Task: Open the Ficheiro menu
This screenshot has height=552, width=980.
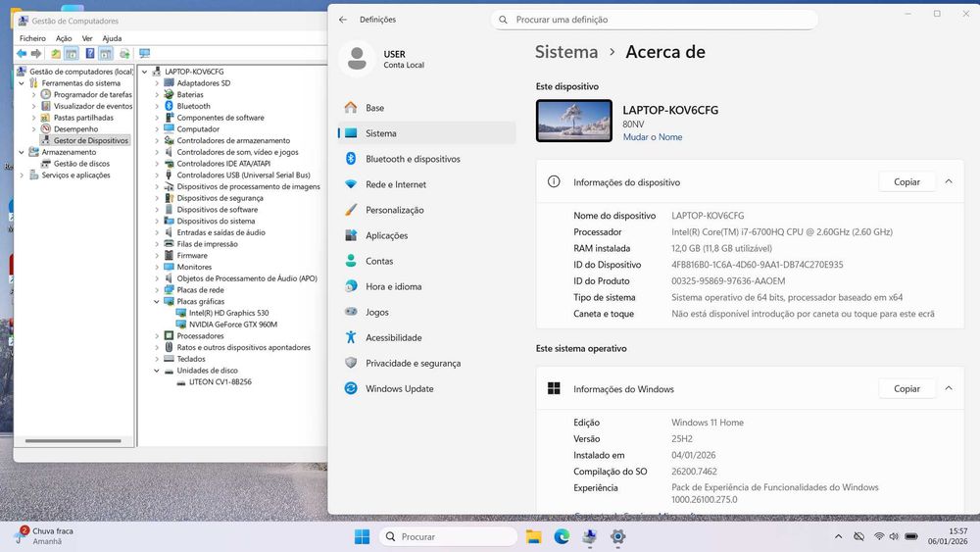Action: (32, 38)
